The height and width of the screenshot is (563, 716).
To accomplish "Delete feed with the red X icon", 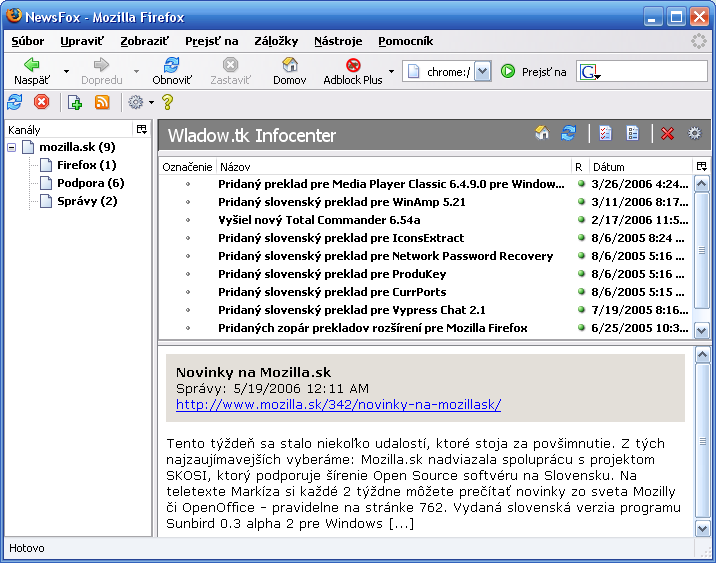I will 668,133.
